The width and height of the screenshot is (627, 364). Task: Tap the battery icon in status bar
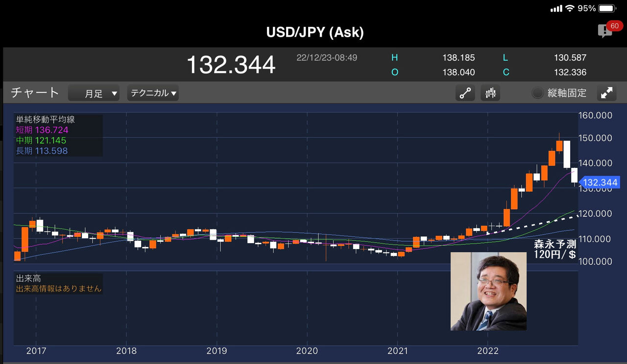(x=607, y=8)
